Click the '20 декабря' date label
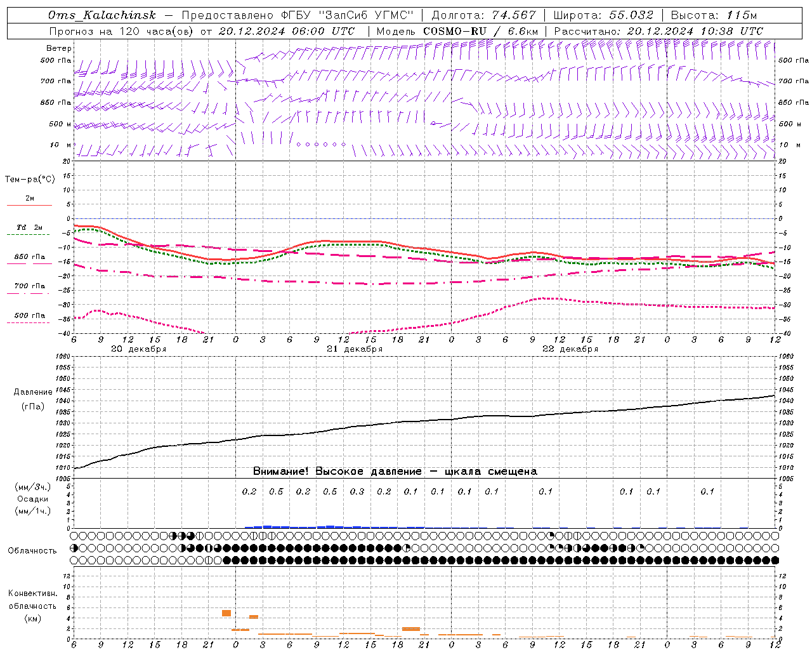 tap(139, 349)
